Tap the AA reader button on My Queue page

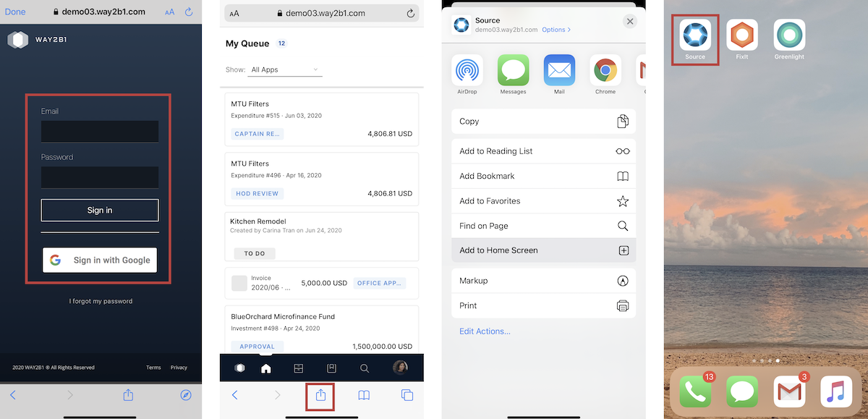pos(234,14)
